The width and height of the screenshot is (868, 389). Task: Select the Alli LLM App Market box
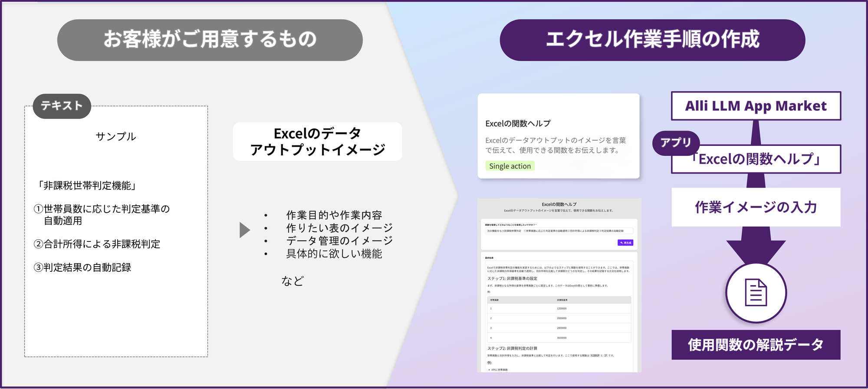pyautogui.click(x=756, y=106)
